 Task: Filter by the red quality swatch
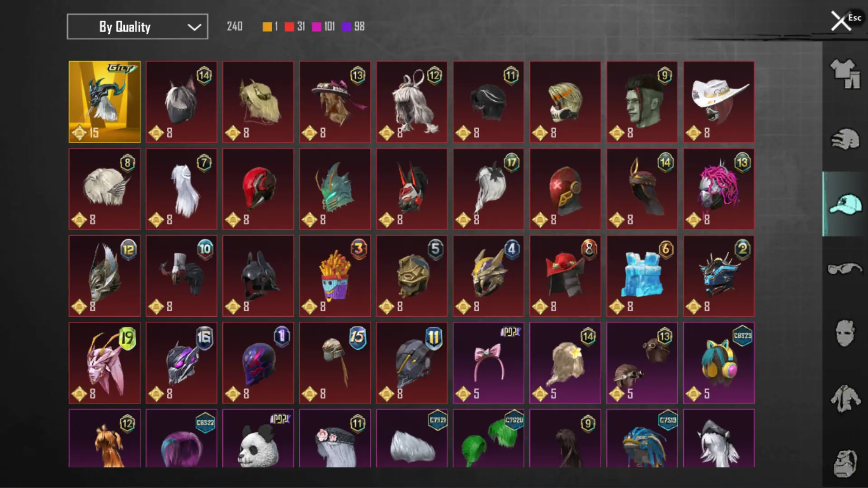point(289,27)
